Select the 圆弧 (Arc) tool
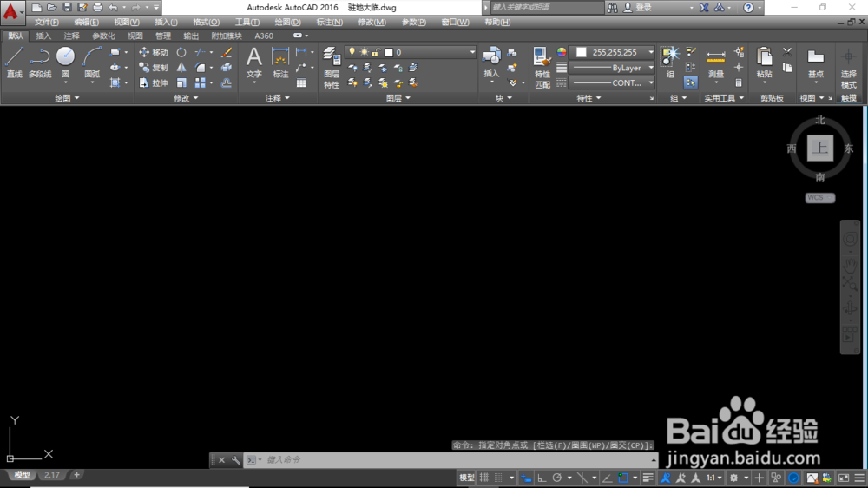The image size is (868, 488). coord(92,63)
